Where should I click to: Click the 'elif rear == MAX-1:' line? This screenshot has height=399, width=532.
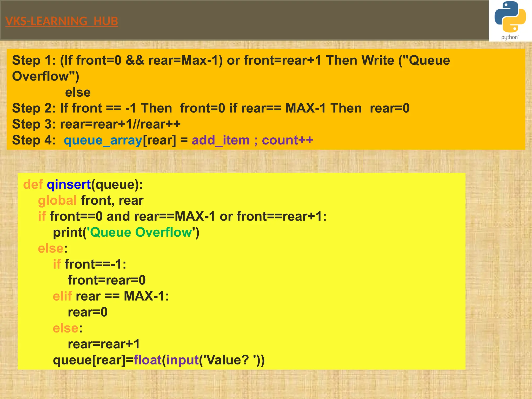pos(111,296)
